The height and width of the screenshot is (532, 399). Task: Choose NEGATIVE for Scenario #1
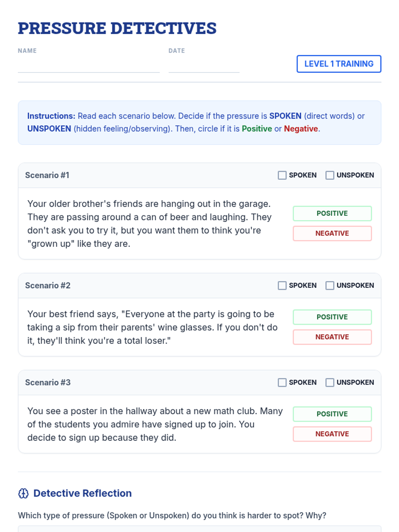[332, 233]
